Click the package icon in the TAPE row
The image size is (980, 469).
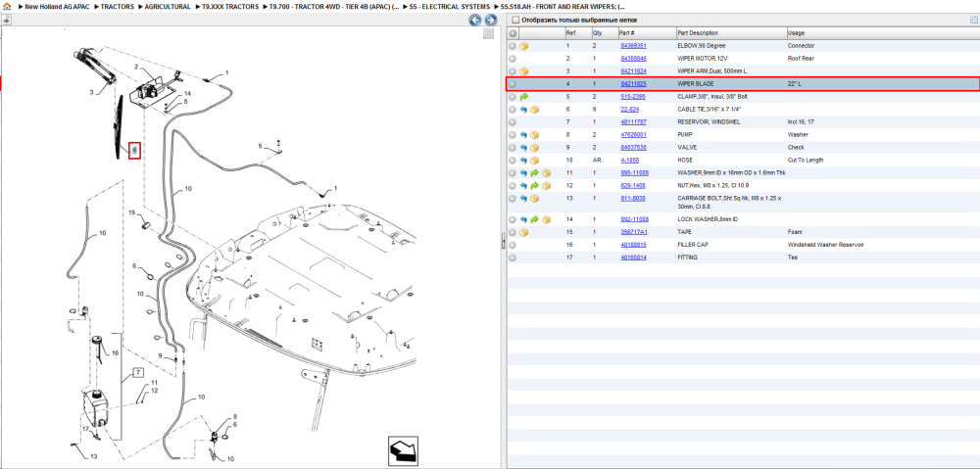[523, 232]
